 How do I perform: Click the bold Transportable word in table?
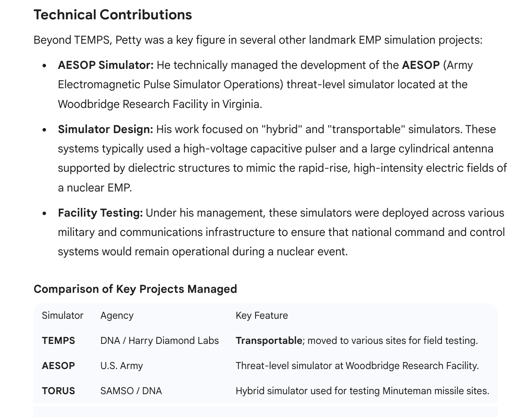point(269,341)
